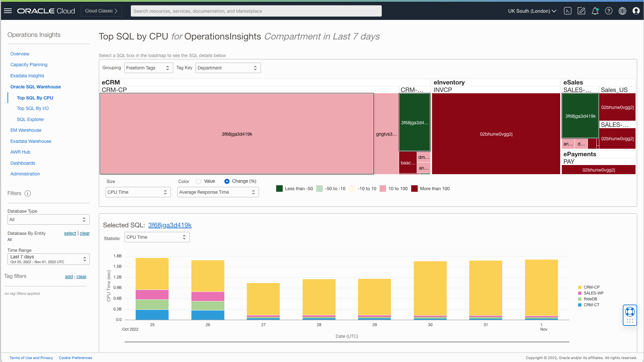Viewport: 644px width, 362px height.
Task: Click inside the search resources field
Action: tap(256, 11)
